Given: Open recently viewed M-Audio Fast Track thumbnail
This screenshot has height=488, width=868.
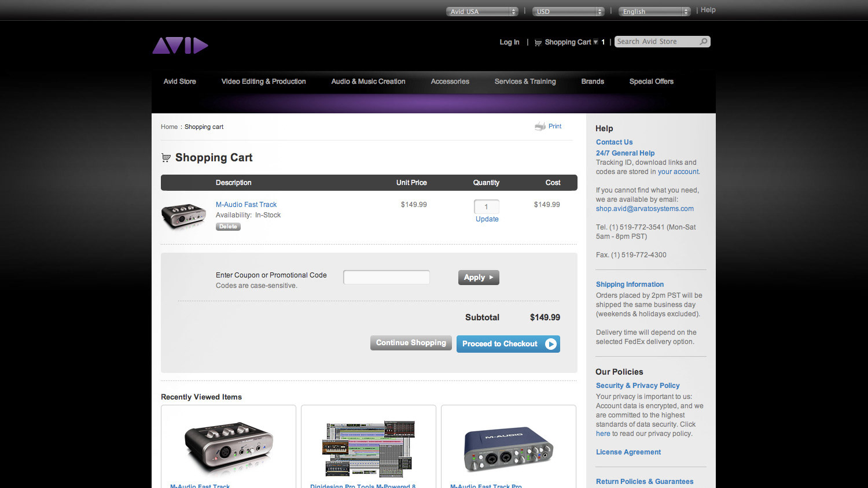Looking at the screenshot, I should (229, 447).
